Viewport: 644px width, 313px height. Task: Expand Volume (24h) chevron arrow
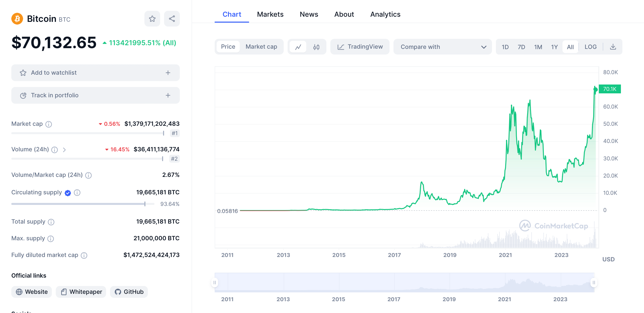[64, 150]
